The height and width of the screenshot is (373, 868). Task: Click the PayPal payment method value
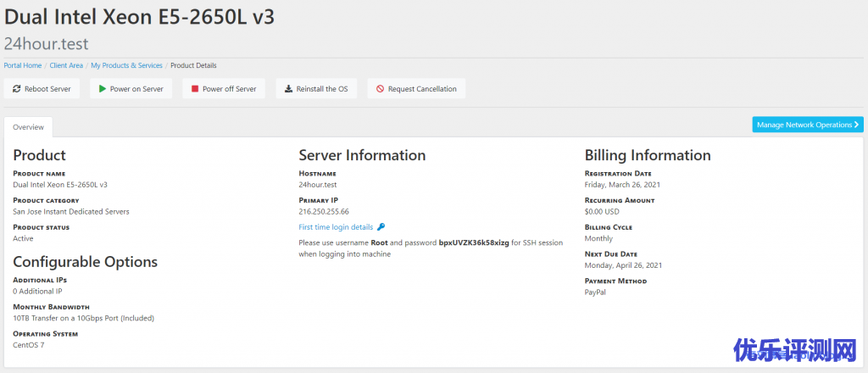pos(595,292)
